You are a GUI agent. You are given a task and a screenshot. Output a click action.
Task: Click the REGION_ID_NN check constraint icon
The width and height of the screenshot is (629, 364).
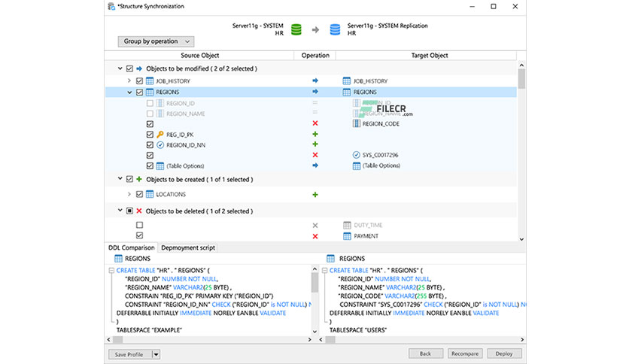pos(160,145)
